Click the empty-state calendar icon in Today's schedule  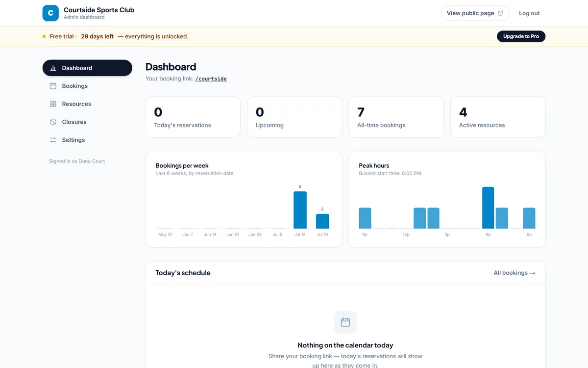(345, 322)
